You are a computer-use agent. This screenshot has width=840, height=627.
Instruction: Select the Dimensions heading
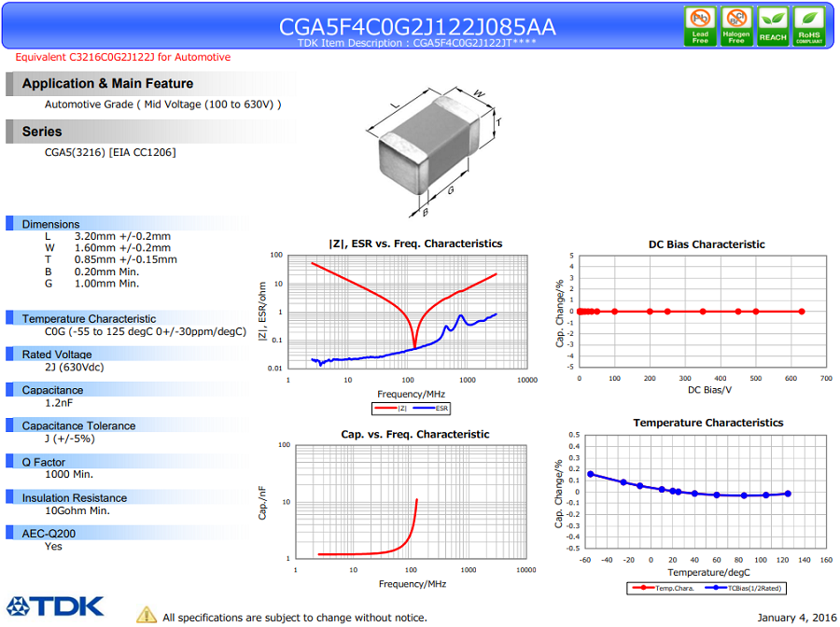point(50,224)
